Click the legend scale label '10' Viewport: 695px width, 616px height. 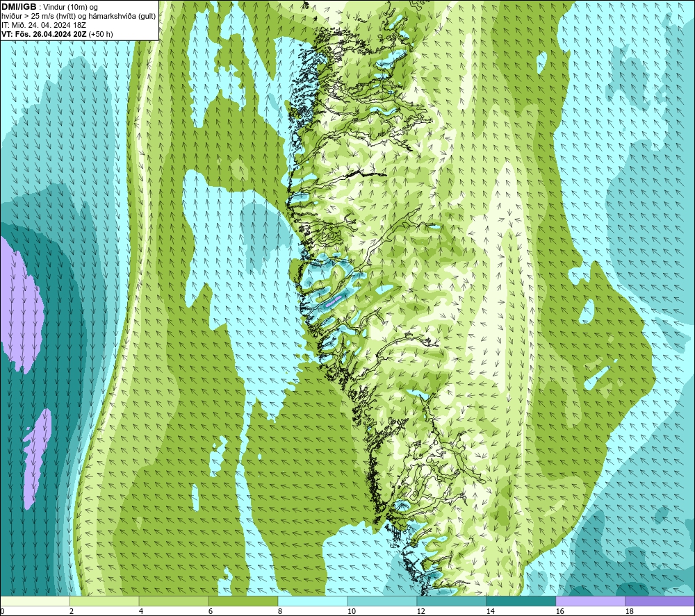click(351, 611)
